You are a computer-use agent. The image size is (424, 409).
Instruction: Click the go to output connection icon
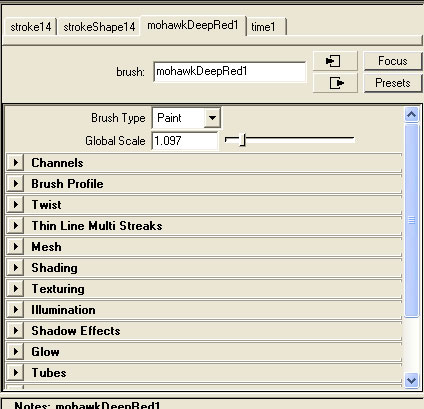point(335,83)
